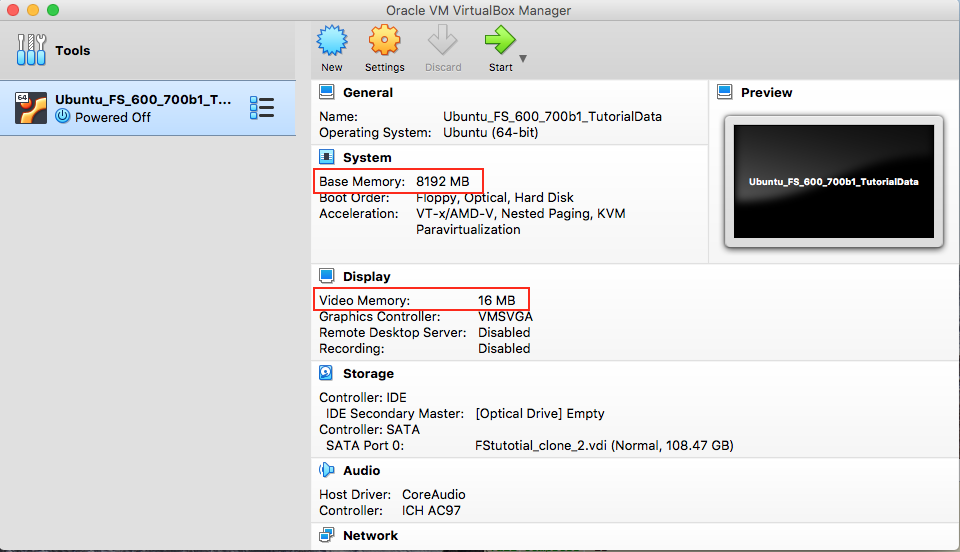This screenshot has width=960, height=552.
Task: Open the General section header
Action: coord(367,92)
